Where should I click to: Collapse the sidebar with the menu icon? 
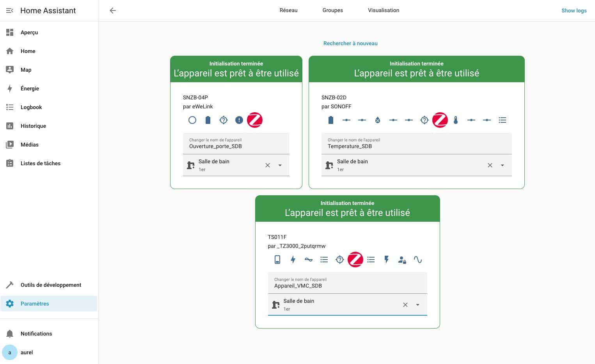(10, 11)
